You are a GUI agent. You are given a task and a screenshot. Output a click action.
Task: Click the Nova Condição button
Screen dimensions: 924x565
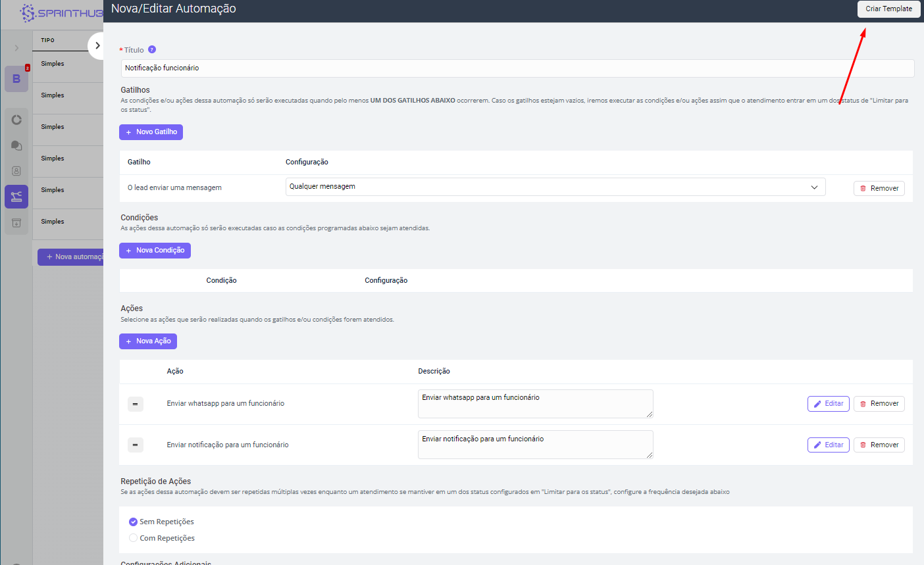pyautogui.click(x=155, y=251)
